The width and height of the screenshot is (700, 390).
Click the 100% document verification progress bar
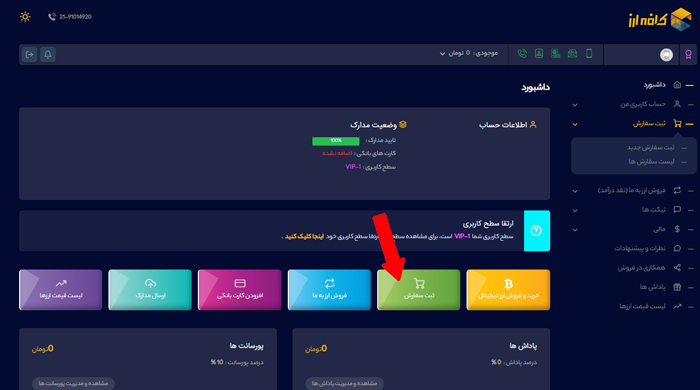336,141
